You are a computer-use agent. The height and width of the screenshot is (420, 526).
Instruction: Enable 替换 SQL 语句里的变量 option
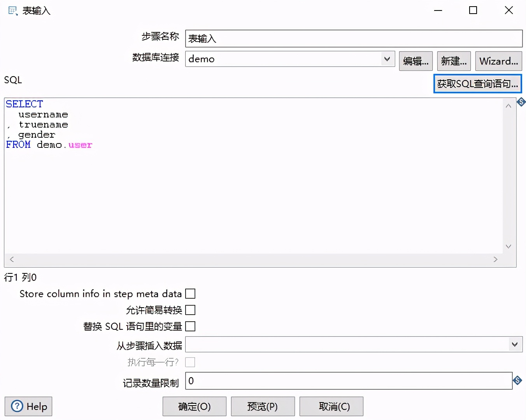190,326
